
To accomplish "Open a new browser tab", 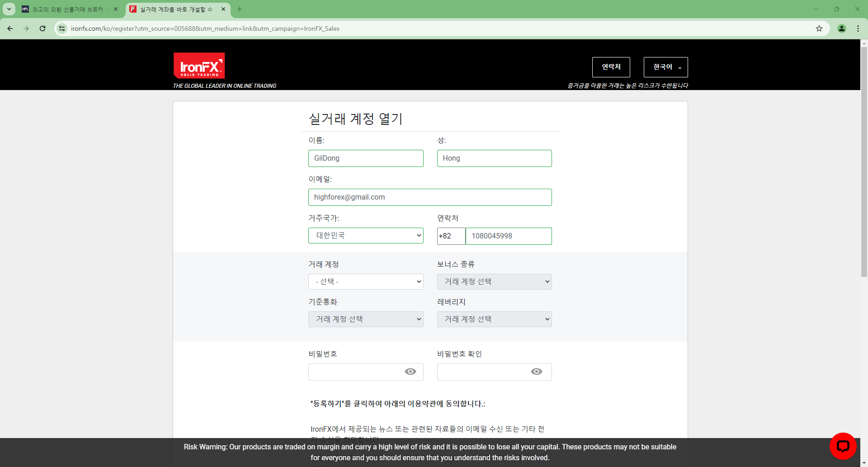I will (240, 9).
